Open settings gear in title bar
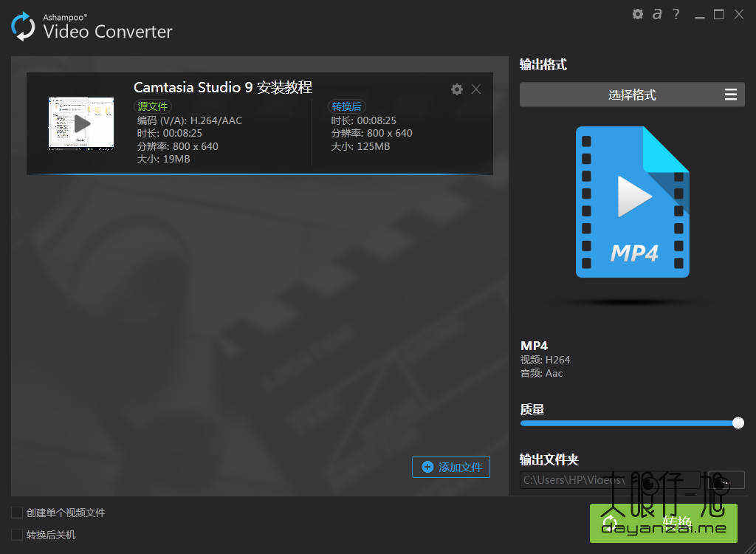Viewport: 756px width, 554px height. click(x=637, y=14)
